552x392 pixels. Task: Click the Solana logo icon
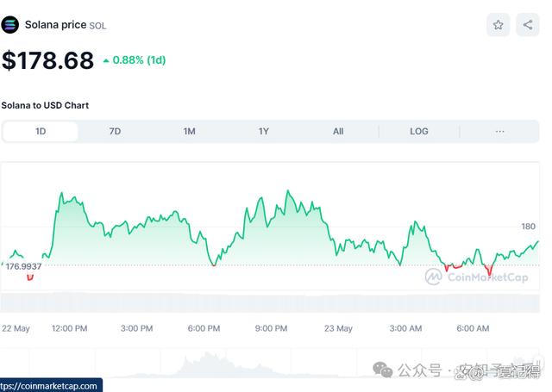9,25
